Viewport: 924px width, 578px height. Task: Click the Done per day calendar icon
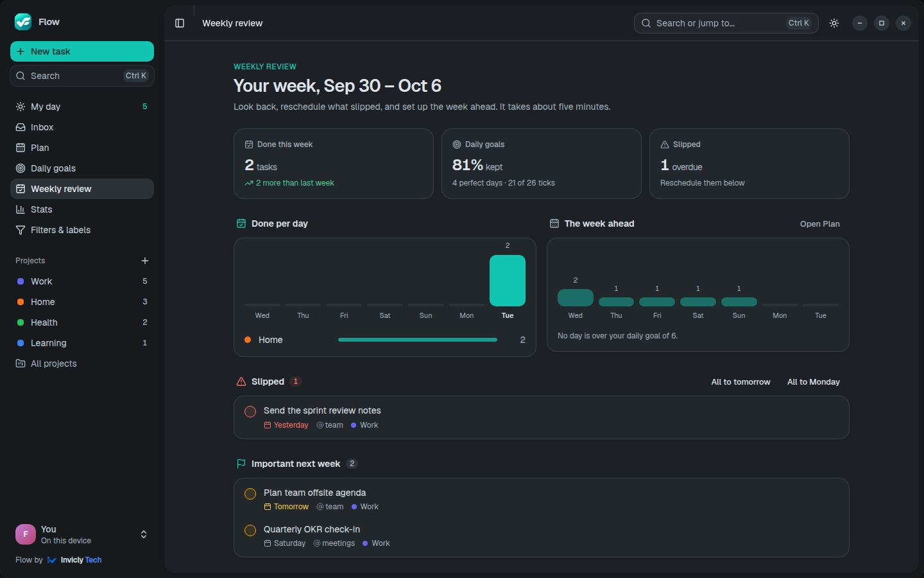coord(241,223)
